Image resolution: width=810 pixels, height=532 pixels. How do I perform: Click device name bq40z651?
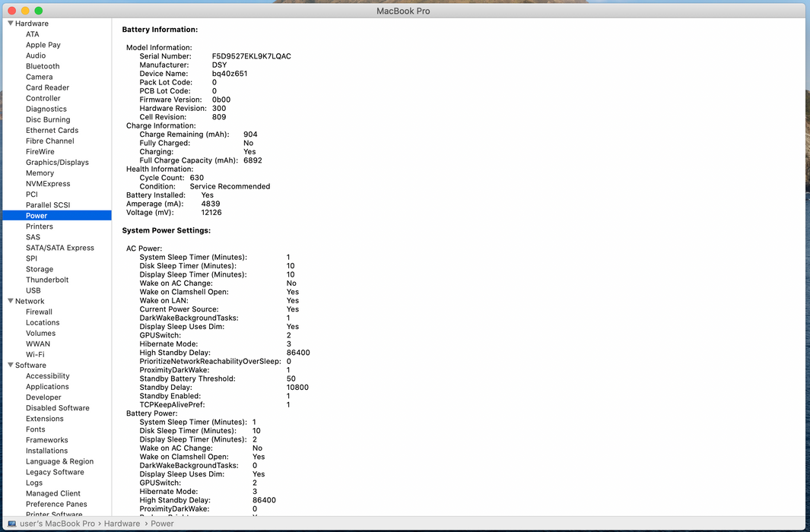pyautogui.click(x=230, y=73)
